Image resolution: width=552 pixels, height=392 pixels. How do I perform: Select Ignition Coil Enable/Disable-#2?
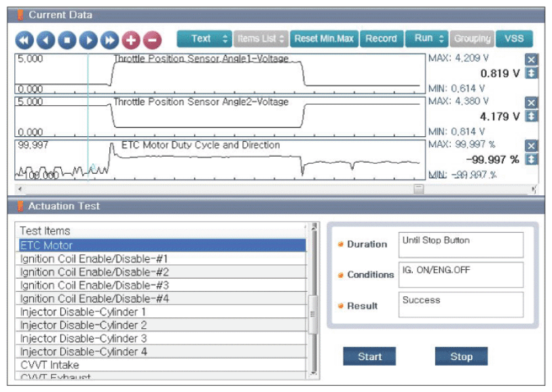click(x=161, y=272)
